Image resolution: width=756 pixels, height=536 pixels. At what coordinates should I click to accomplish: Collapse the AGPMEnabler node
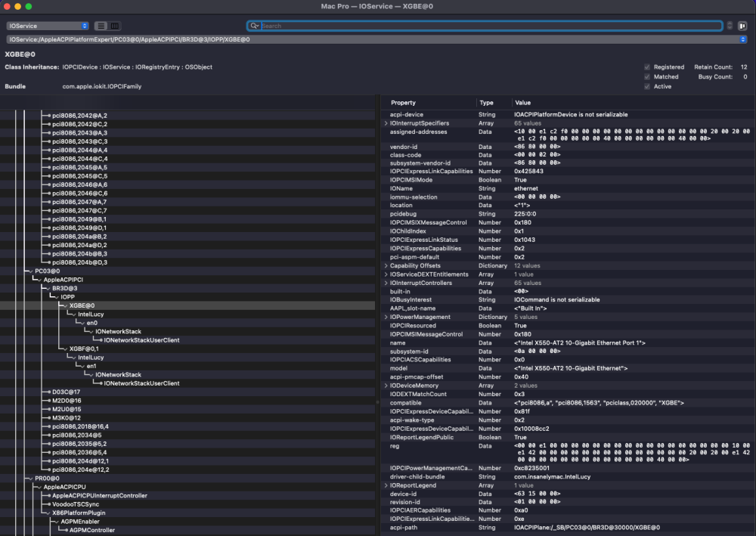coord(57,522)
